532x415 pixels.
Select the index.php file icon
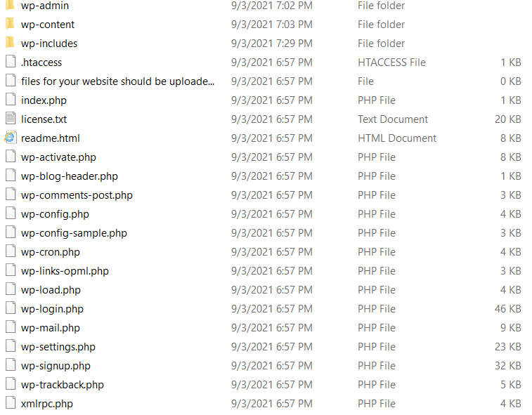11,100
